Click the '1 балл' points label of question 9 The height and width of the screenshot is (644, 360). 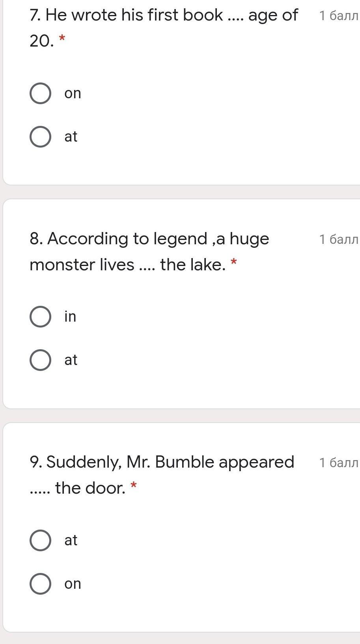tap(338, 462)
